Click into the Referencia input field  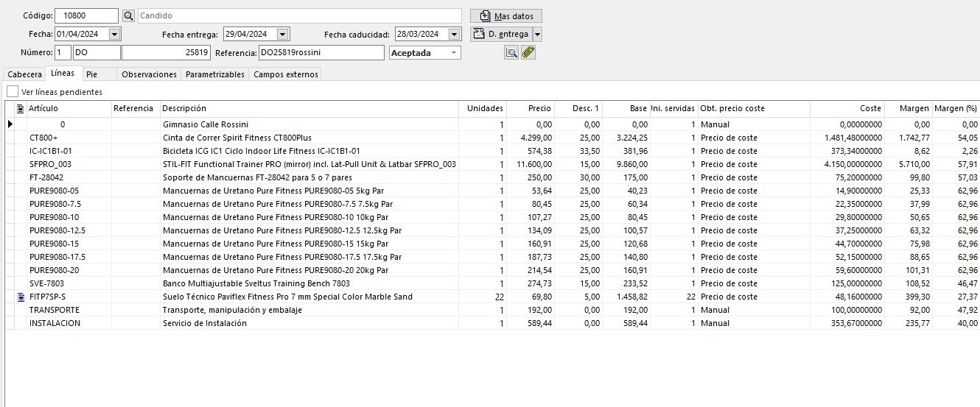[321, 53]
